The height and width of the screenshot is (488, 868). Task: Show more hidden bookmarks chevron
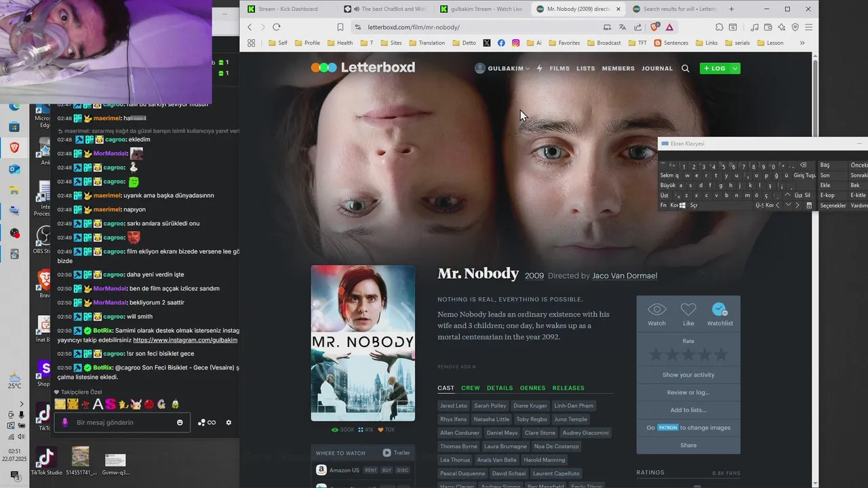802,43
